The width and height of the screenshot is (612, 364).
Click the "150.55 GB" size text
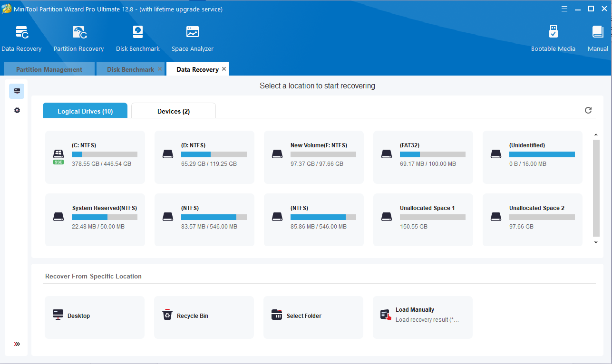click(x=414, y=227)
